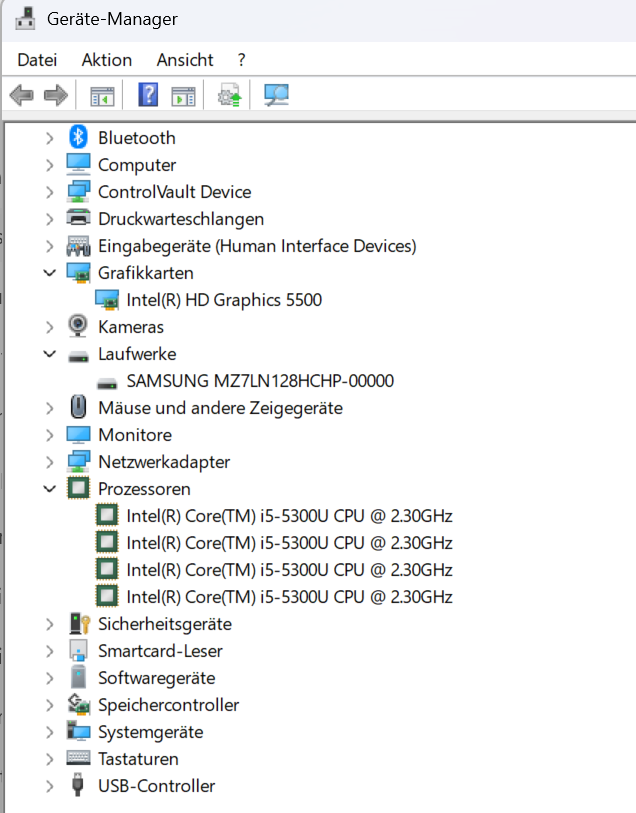Select the Systemgeräte label
The width and height of the screenshot is (636, 813).
point(150,732)
